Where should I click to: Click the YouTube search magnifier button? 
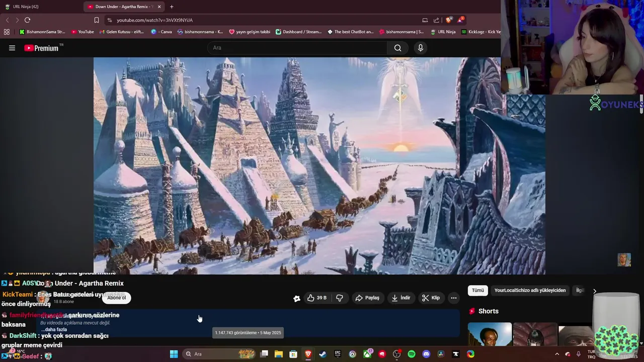point(397,48)
